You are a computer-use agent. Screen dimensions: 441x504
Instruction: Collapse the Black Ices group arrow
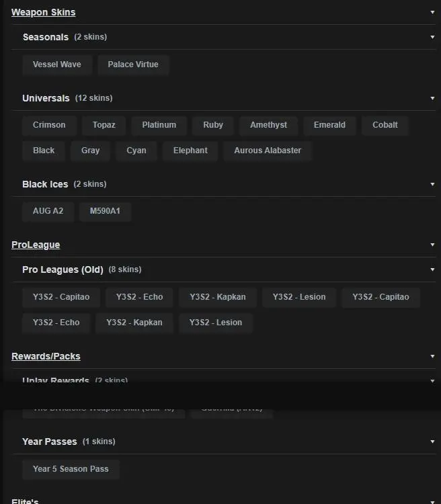pos(432,184)
